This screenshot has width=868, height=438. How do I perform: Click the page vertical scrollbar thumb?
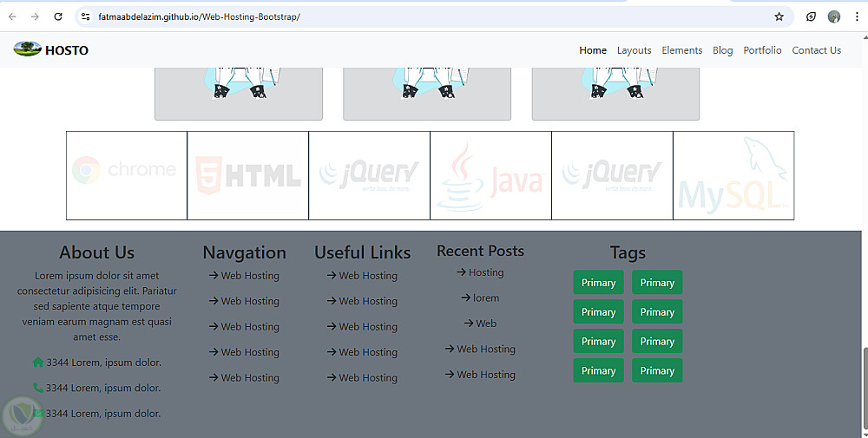[x=865, y=389]
